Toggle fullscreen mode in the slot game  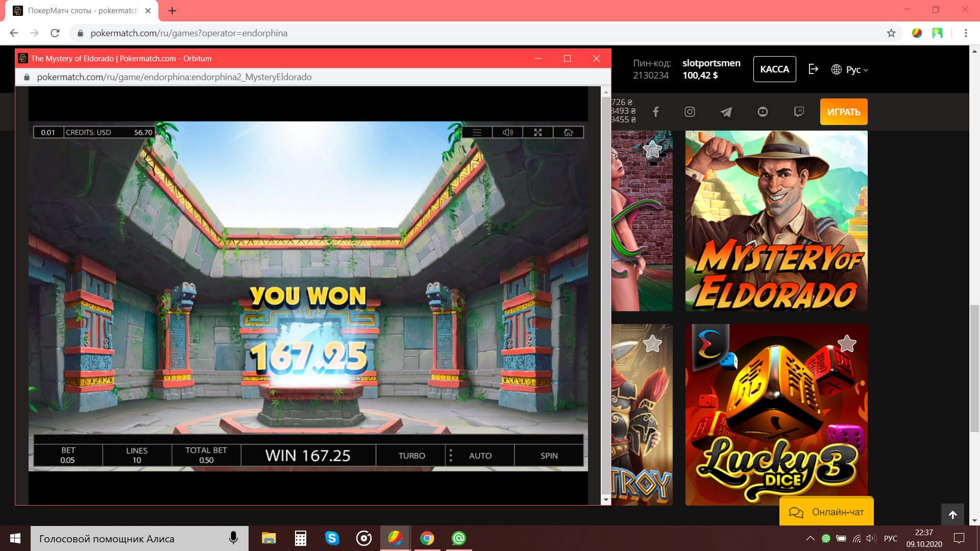point(538,132)
